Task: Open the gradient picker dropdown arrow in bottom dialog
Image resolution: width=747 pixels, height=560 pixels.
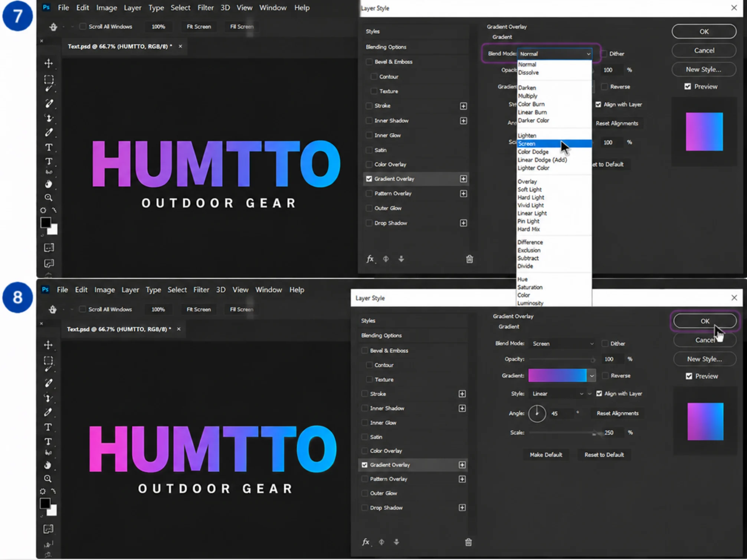Action: (x=592, y=376)
